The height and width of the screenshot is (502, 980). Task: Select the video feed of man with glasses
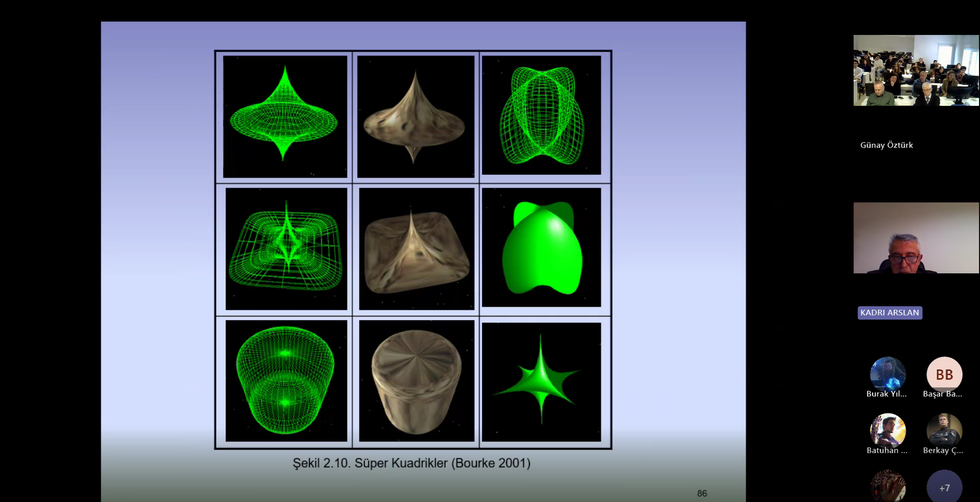(916, 238)
